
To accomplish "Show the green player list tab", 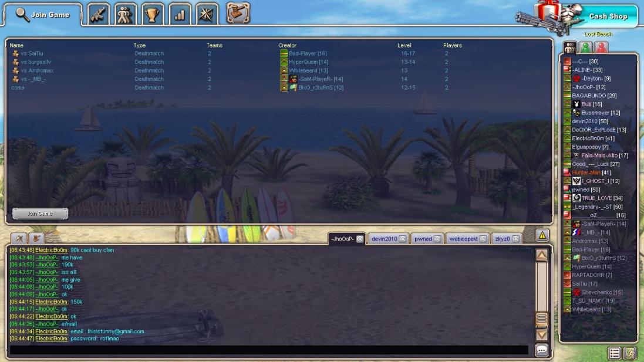I will tap(585, 48).
